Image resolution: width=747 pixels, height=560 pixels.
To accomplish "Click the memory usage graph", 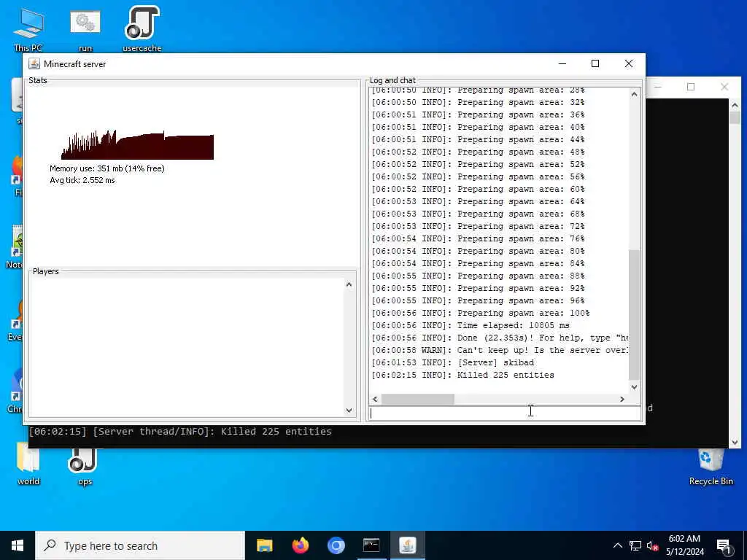I will pos(137,145).
